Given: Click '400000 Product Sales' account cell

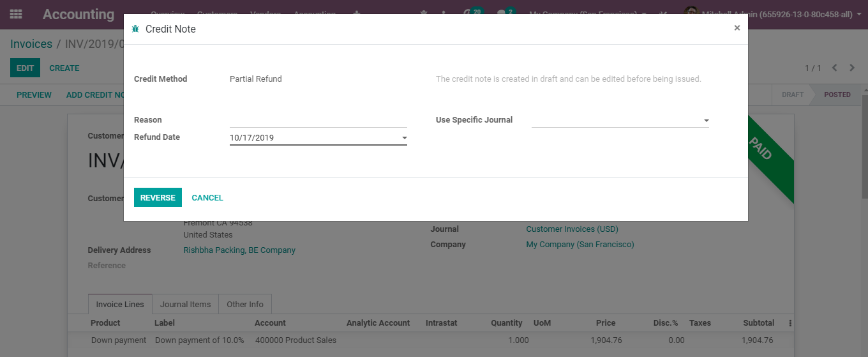Looking at the screenshot, I should [296, 340].
